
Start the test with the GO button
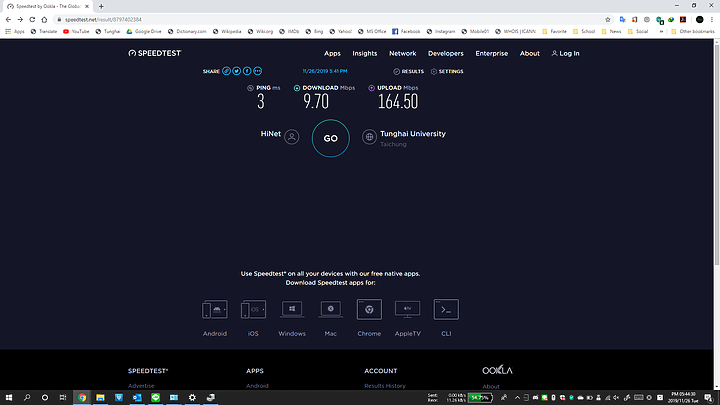[x=331, y=138]
